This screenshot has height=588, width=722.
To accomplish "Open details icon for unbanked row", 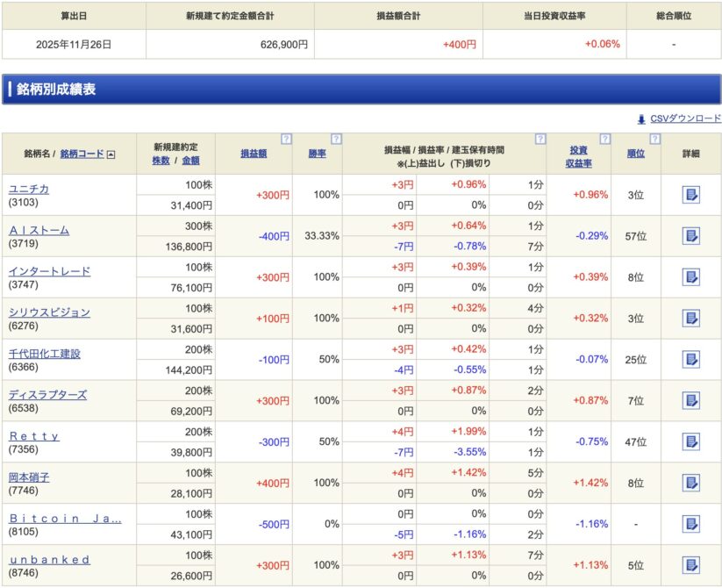I will tap(690, 565).
